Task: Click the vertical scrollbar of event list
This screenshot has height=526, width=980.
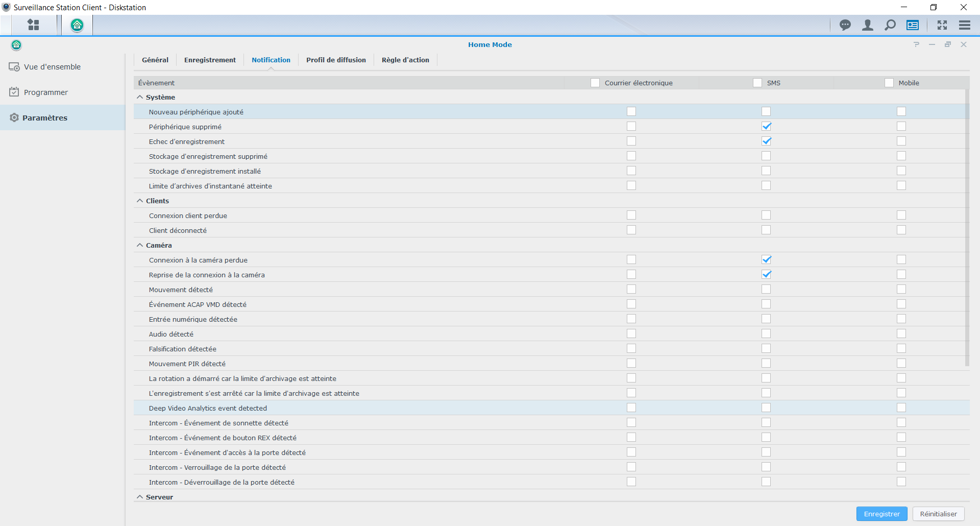Action: pyautogui.click(x=967, y=230)
